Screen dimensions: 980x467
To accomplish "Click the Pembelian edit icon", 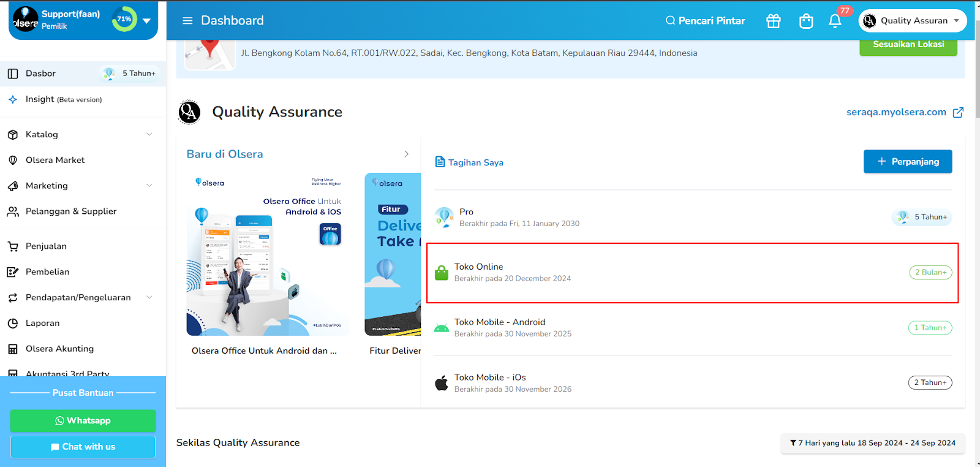I will point(13,272).
